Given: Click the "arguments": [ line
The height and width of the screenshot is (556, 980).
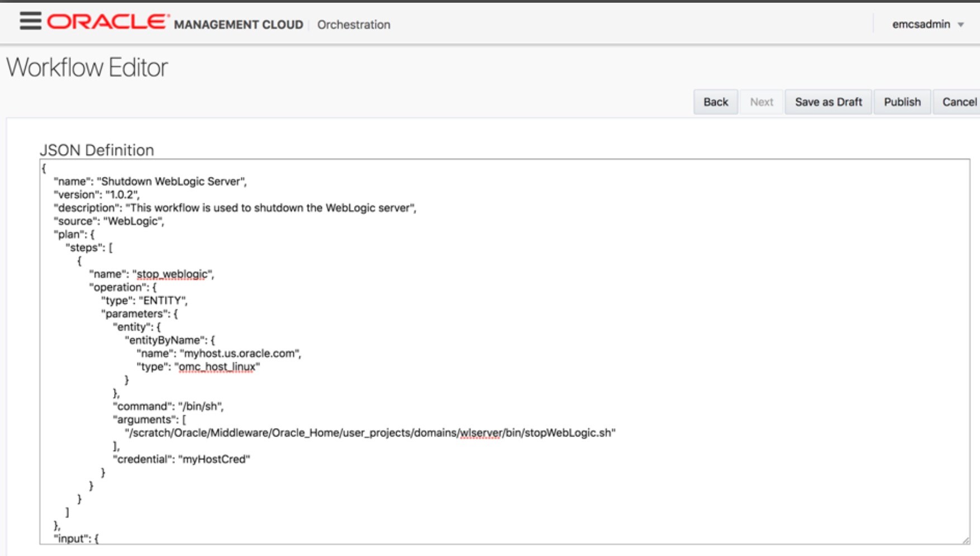Looking at the screenshot, I should click(x=150, y=420).
